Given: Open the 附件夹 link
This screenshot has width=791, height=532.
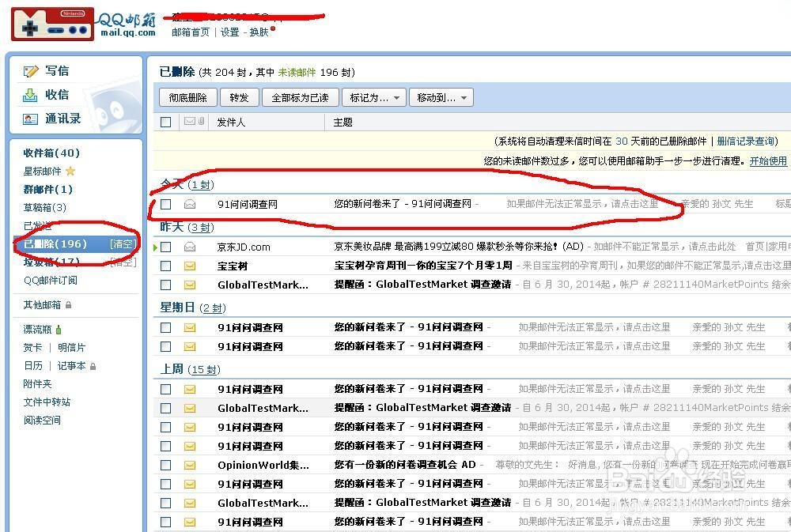Looking at the screenshot, I should click(37, 383).
